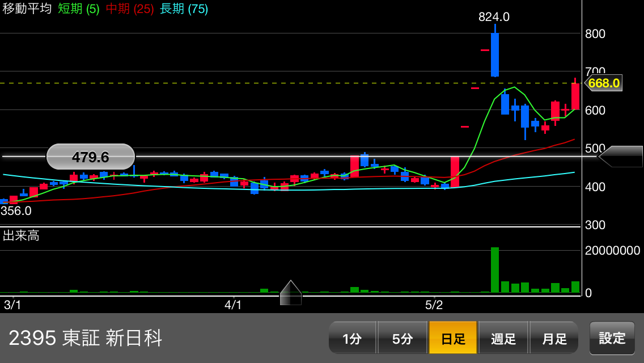644x363 pixels.
Task: Switch to the 5分 chart interval
Action: pyautogui.click(x=402, y=338)
